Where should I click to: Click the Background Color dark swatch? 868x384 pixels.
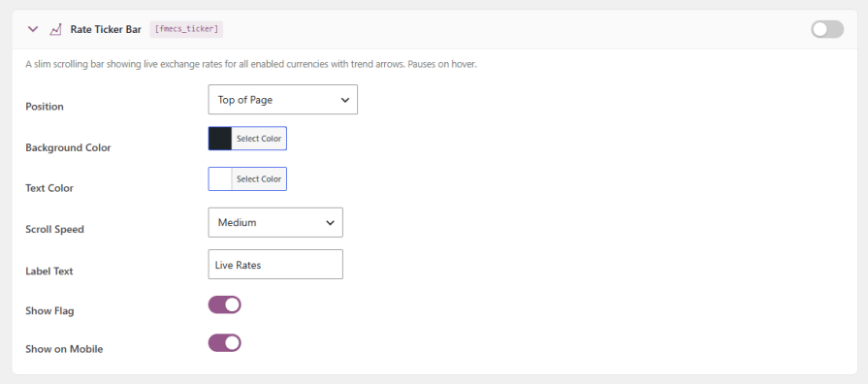coord(220,139)
